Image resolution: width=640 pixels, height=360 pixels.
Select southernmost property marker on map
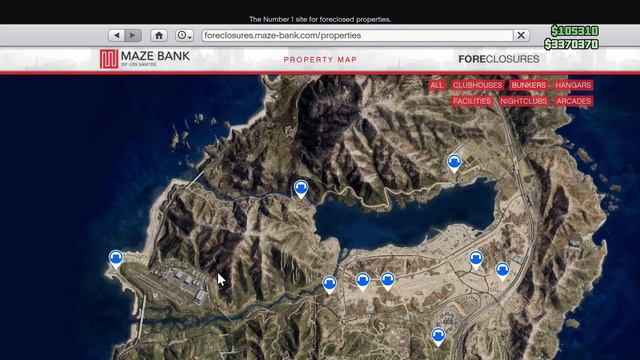(438, 337)
